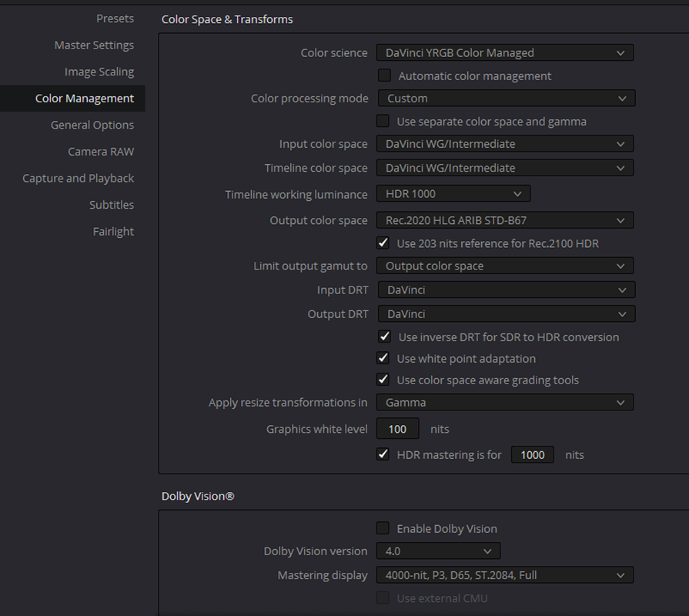Switch to Camera RAW settings

101,152
